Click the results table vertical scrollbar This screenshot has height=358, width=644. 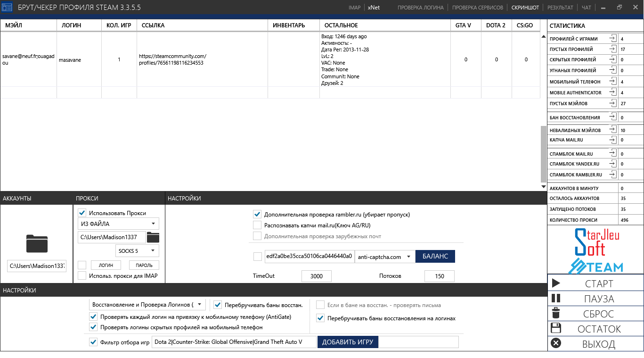coord(543,153)
